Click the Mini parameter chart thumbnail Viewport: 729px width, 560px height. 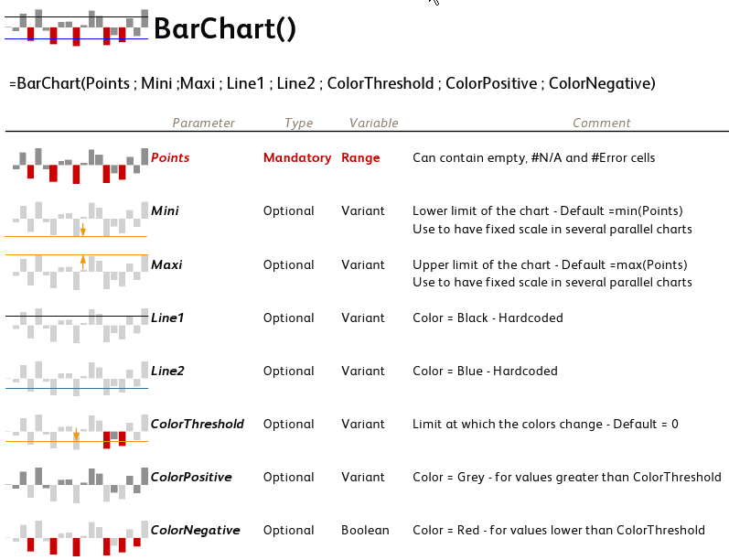77,218
